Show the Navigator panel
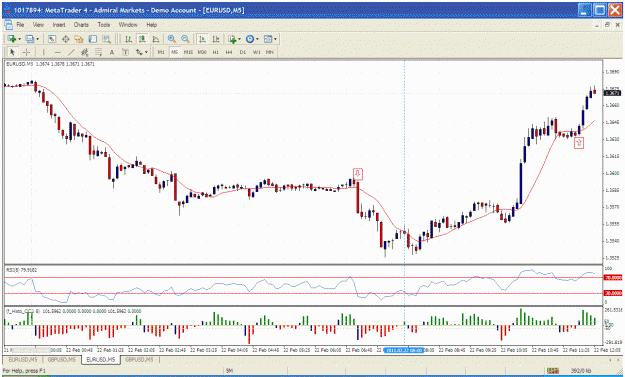The width and height of the screenshot is (625, 377). coord(79,39)
